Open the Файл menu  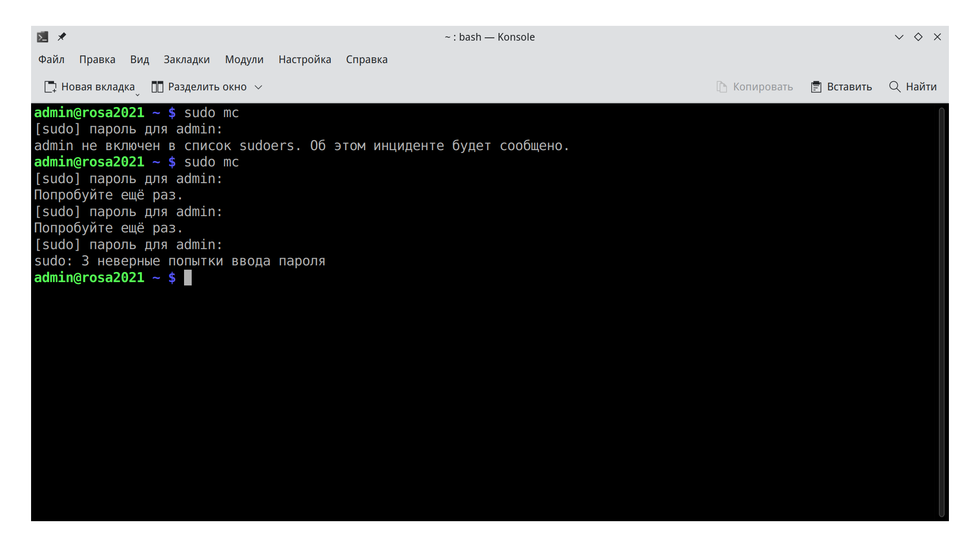pos(51,59)
